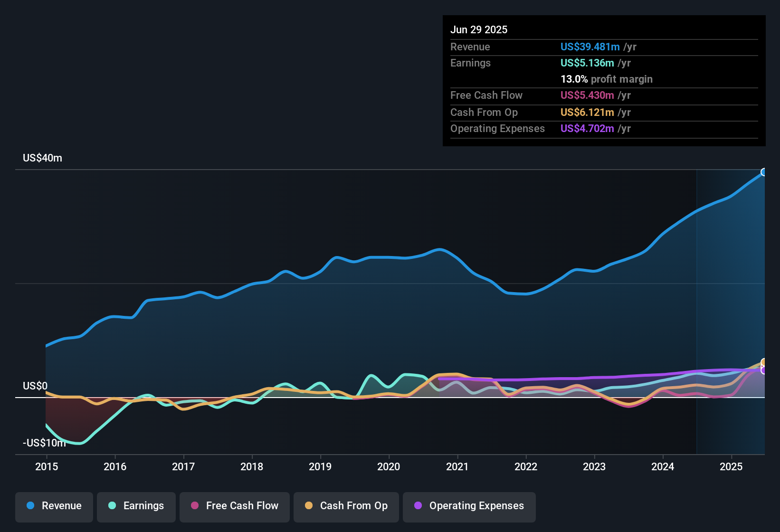Image resolution: width=780 pixels, height=532 pixels.
Task: Click the Cash From Op endpoint marker
Action: click(x=764, y=362)
